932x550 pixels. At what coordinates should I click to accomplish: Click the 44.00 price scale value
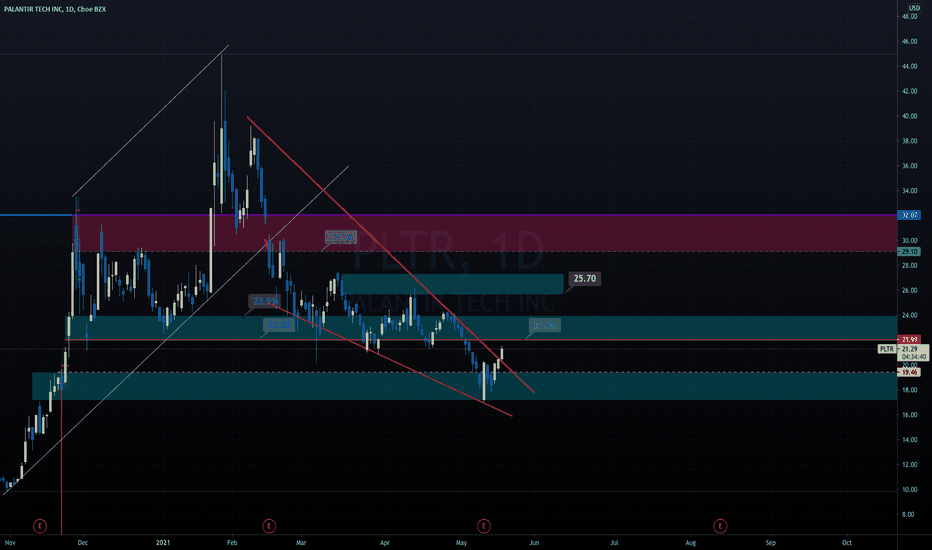909,67
